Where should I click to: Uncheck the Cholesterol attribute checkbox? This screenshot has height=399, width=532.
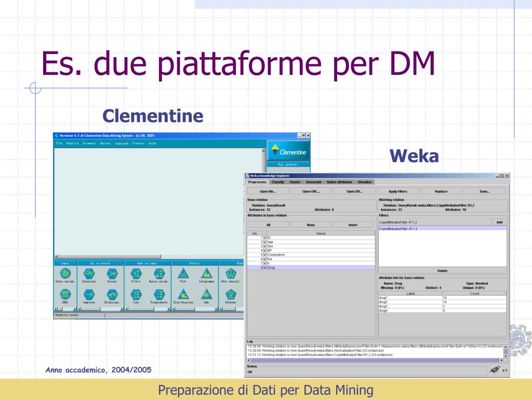point(265,255)
